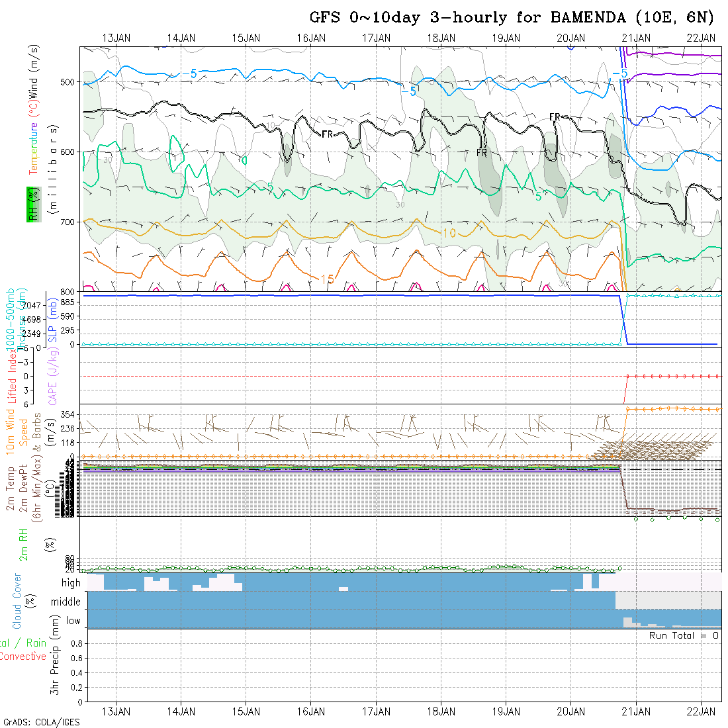Screen dimensions: 728x728
Task: Click the GrADS: COLA/IGES credit text
Action: [x=41, y=722]
